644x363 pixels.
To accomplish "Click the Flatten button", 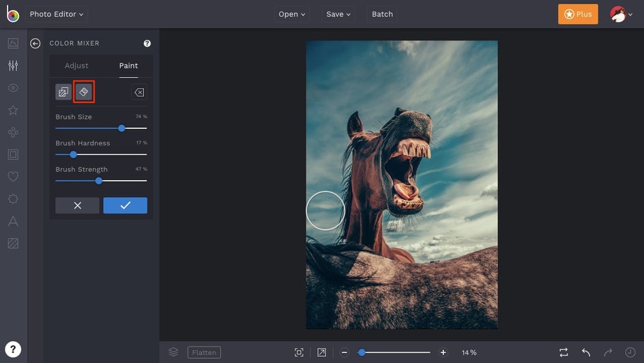I will 204,352.
